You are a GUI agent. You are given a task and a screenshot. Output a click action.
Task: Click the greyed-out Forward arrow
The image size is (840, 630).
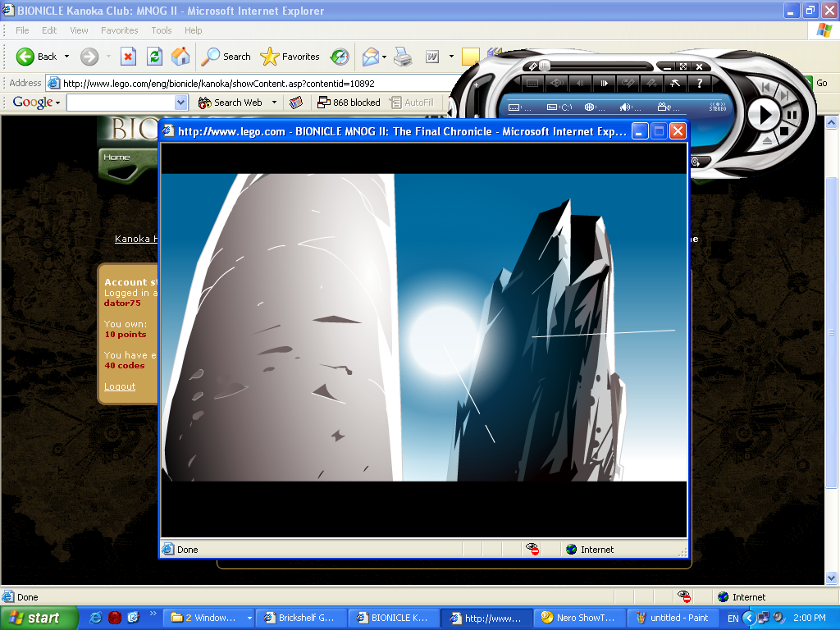click(89, 57)
